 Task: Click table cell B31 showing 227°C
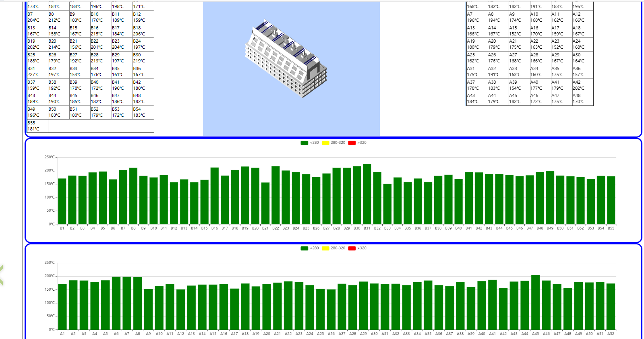37,72
